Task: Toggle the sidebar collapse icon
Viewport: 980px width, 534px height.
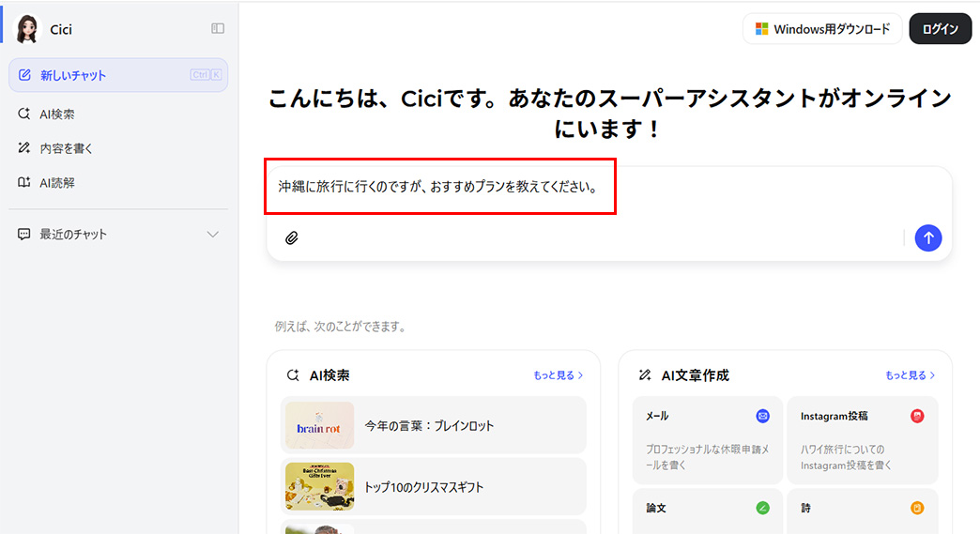Action: coord(218,29)
